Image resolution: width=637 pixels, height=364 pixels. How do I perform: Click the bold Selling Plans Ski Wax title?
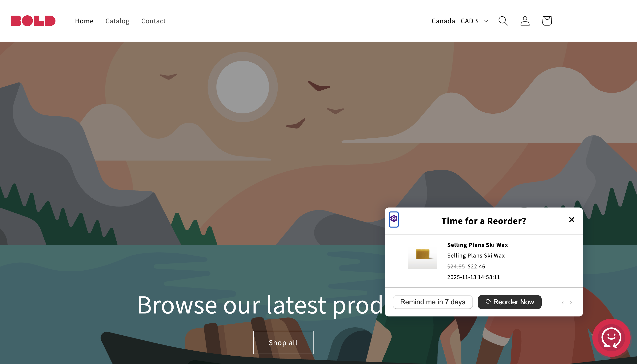[x=478, y=245]
